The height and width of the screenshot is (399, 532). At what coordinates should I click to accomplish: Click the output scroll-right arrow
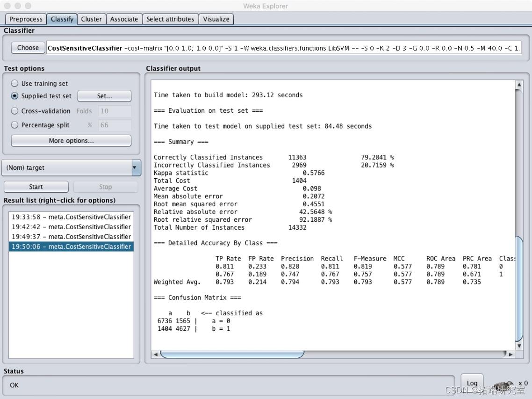pos(510,355)
